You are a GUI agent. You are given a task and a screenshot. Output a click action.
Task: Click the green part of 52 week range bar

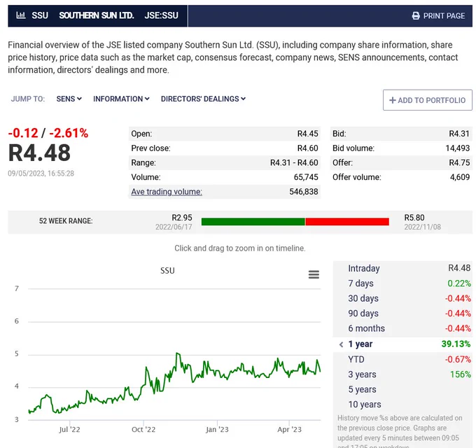pos(253,222)
